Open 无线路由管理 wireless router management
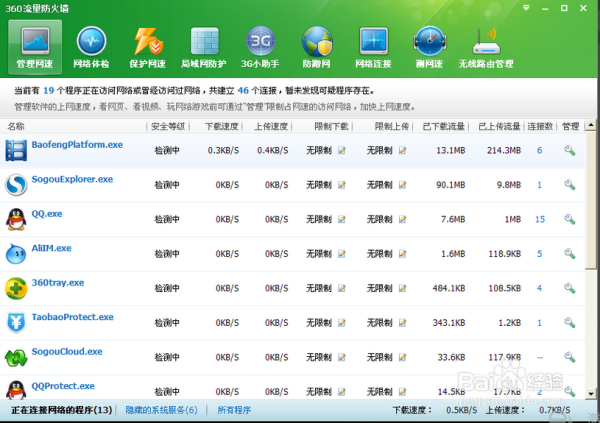The width and height of the screenshot is (600, 423). [485, 48]
